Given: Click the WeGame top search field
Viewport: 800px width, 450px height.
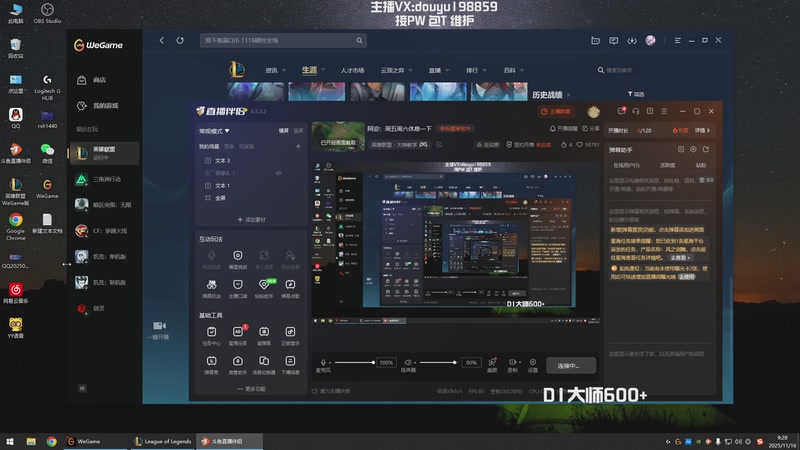Looking at the screenshot, I should [x=283, y=40].
